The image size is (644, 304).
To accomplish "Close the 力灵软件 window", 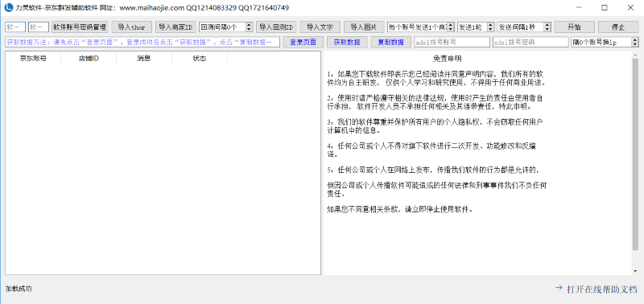I will (630, 7).
